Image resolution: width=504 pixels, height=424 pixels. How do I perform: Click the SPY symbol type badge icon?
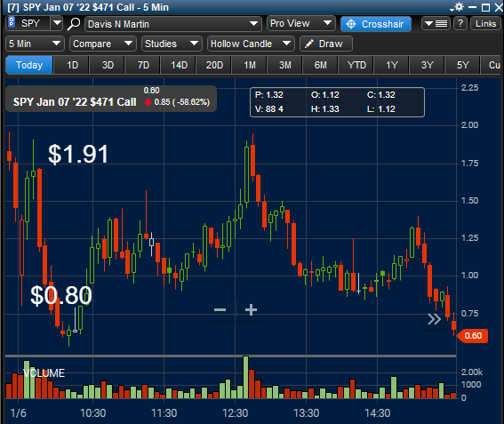[x=12, y=23]
